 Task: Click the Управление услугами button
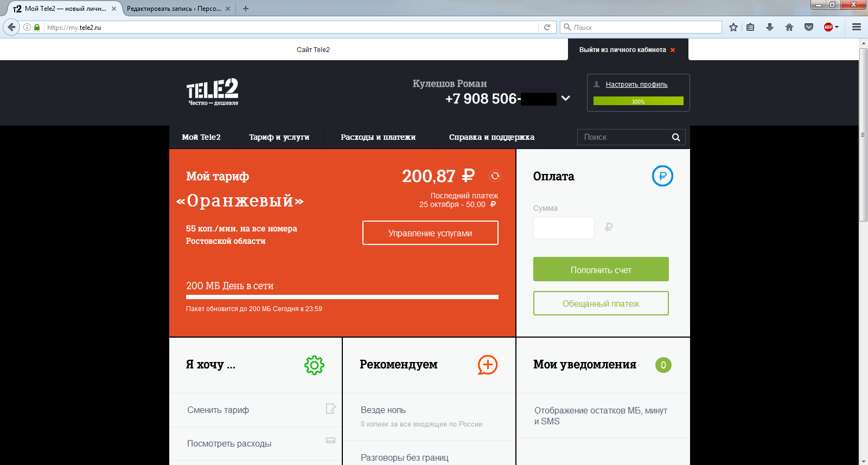pyautogui.click(x=430, y=233)
